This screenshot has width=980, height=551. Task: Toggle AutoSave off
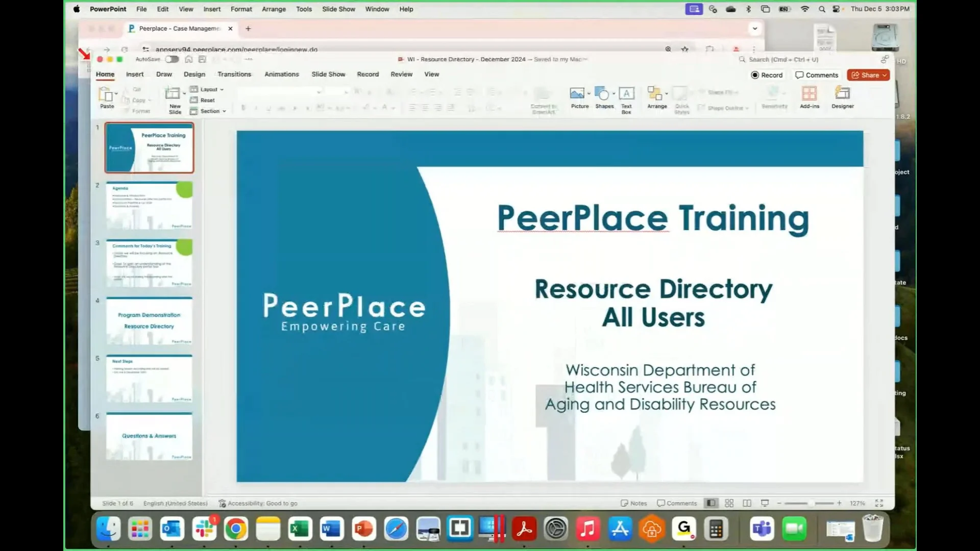[171, 59]
